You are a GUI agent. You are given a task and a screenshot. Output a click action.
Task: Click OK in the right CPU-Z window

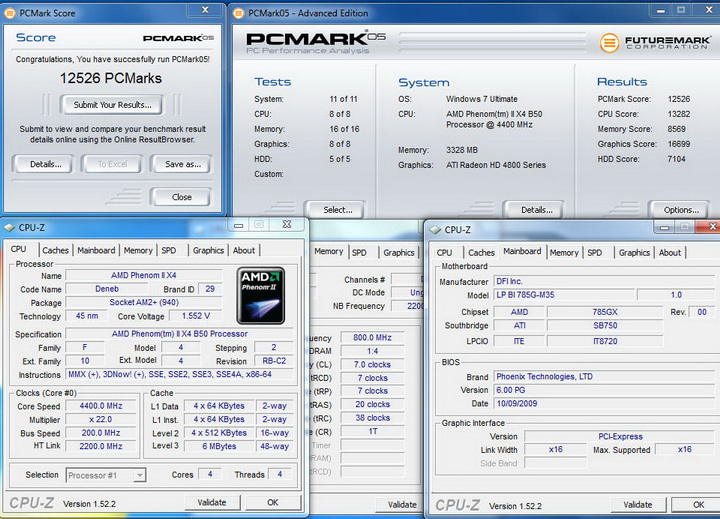click(x=698, y=504)
